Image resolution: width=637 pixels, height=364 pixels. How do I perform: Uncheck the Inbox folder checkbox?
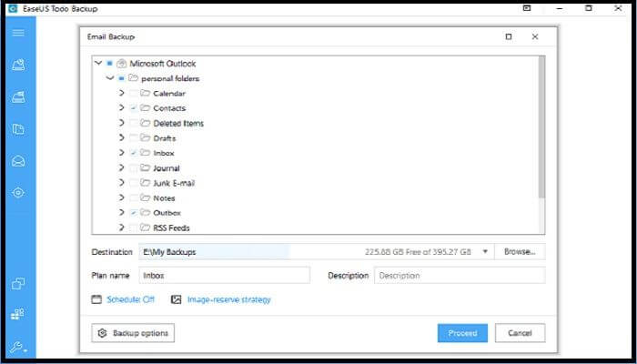tap(133, 153)
